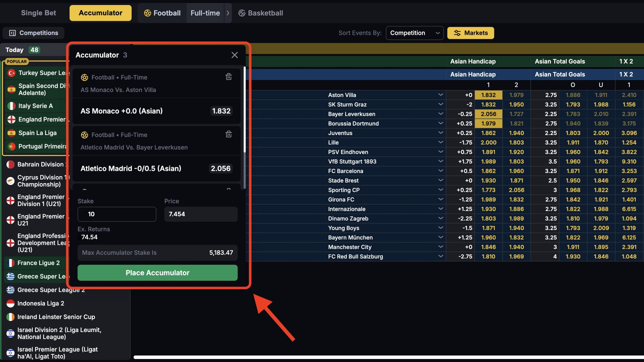This screenshot has height=362, width=644.
Task: Toggle Aston Villa handicap odds 1.832
Action: coord(488,95)
